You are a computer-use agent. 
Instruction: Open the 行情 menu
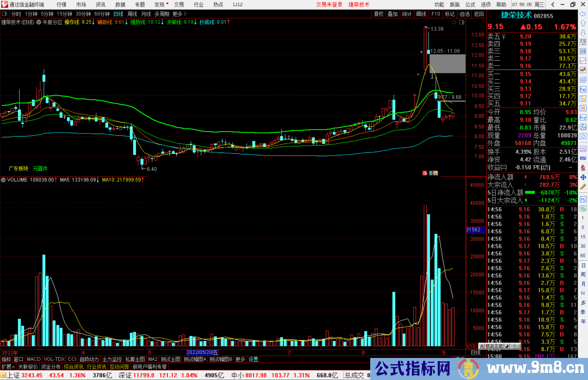[62, 5]
